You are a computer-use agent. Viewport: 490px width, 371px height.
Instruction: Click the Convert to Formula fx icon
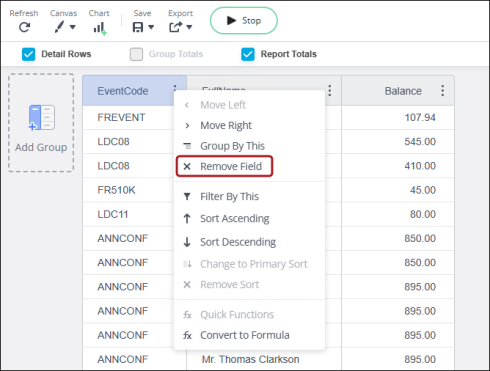(x=187, y=335)
